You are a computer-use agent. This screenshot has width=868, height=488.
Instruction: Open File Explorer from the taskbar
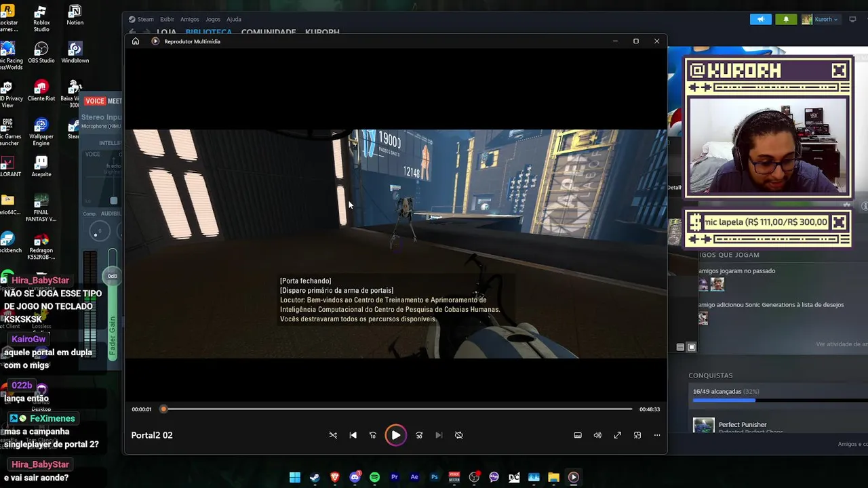point(553,477)
